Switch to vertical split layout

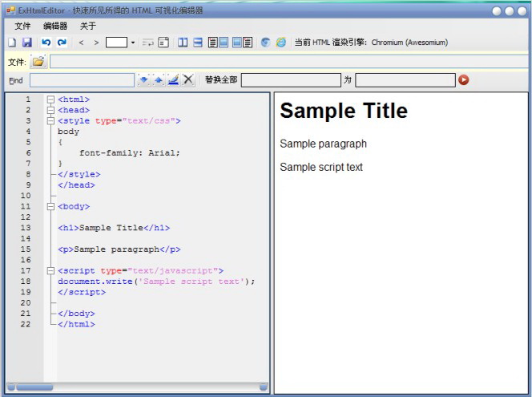pos(183,43)
